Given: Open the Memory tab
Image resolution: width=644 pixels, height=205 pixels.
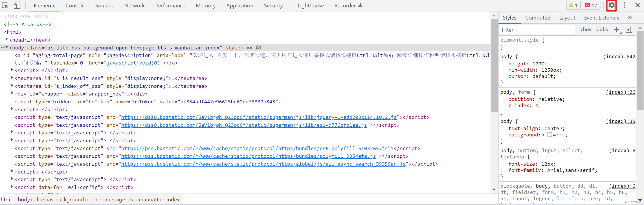Looking at the screenshot, I should (x=205, y=5).
